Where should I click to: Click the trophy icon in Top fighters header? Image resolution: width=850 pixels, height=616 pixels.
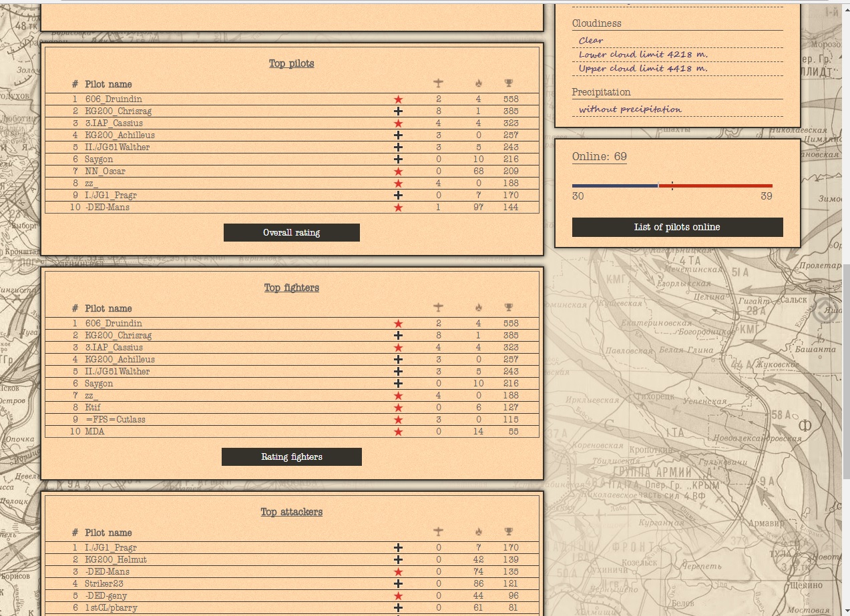pos(509,308)
